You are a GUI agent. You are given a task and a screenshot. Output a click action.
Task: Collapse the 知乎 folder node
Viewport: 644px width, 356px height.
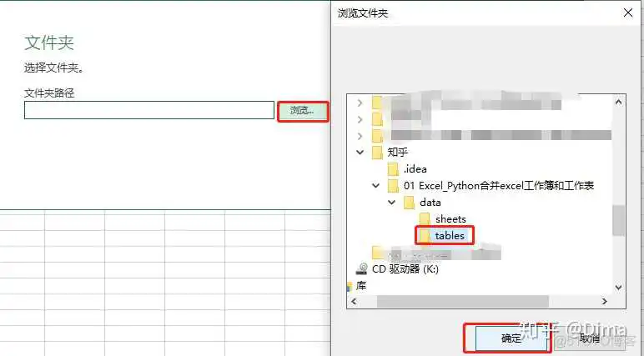pyautogui.click(x=360, y=153)
